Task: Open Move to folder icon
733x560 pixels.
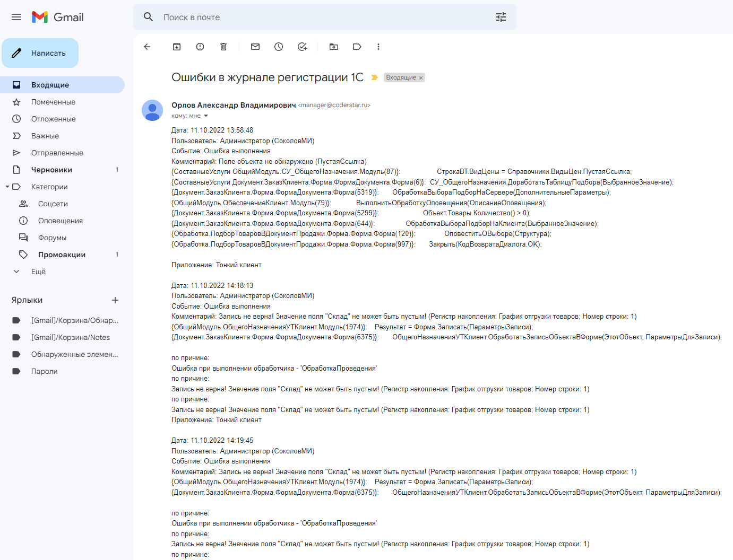Action: (334, 47)
